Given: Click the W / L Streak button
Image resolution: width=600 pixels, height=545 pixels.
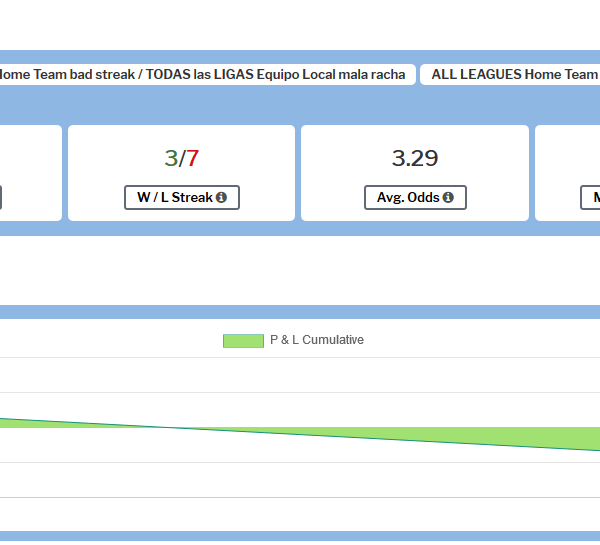Looking at the screenshot, I should pos(182,197).
